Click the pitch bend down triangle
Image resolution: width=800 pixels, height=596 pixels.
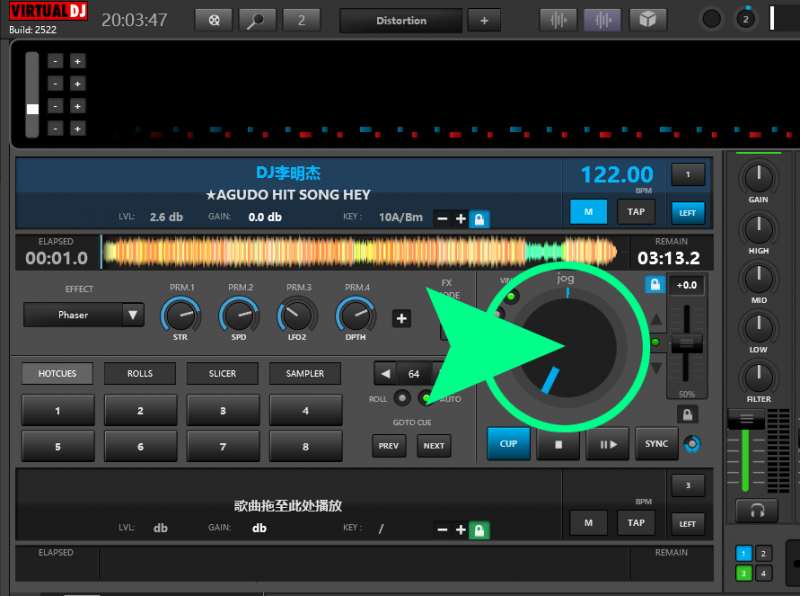point(656,367)
